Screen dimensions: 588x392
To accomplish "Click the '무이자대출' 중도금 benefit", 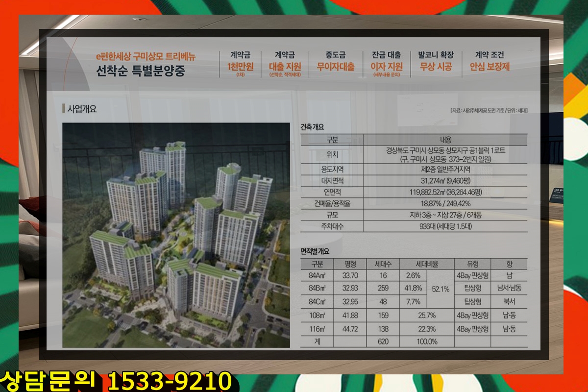I will click(336, 67).
